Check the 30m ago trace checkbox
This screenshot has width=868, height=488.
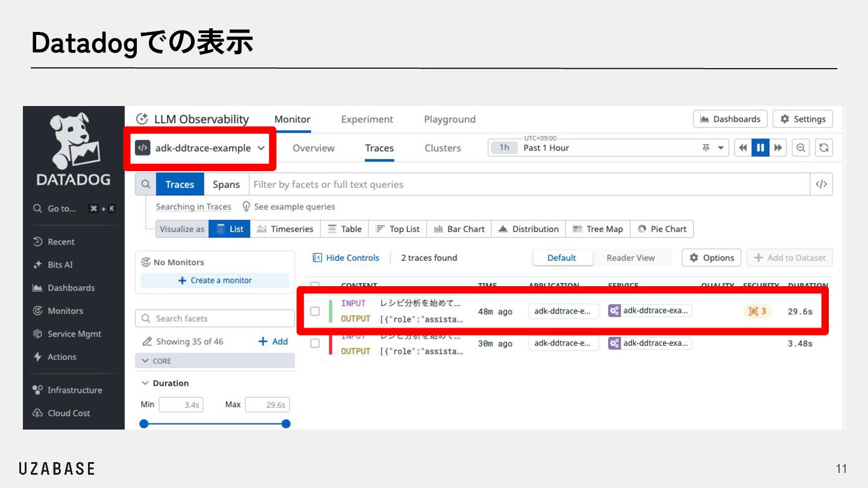coord(315,343)
